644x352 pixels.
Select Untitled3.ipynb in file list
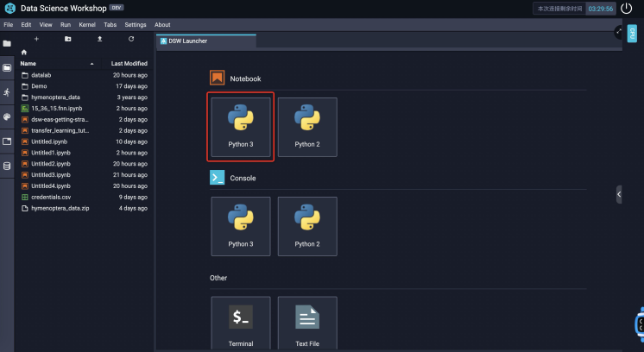84,175
